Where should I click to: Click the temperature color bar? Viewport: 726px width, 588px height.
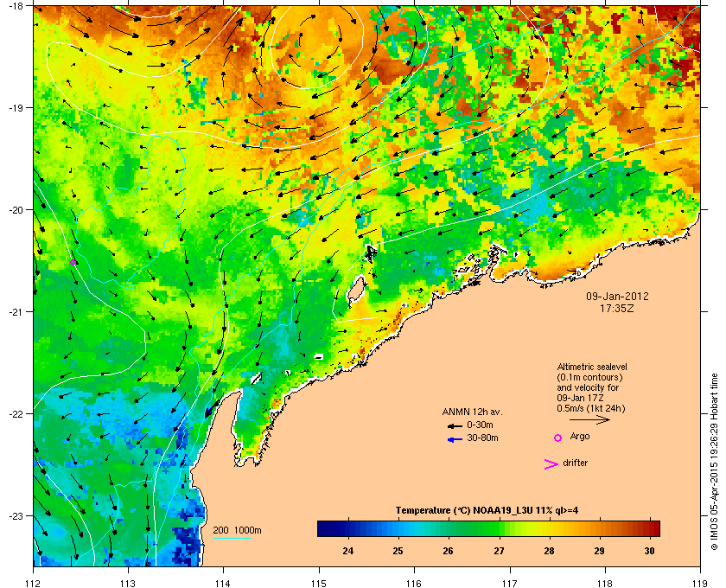pos(488,528)
